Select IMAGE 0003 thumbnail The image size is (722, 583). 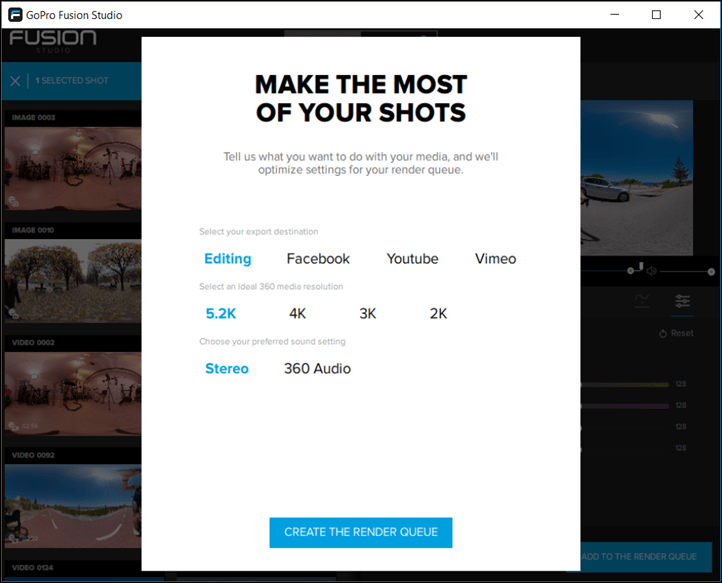(x=73, y=169)
